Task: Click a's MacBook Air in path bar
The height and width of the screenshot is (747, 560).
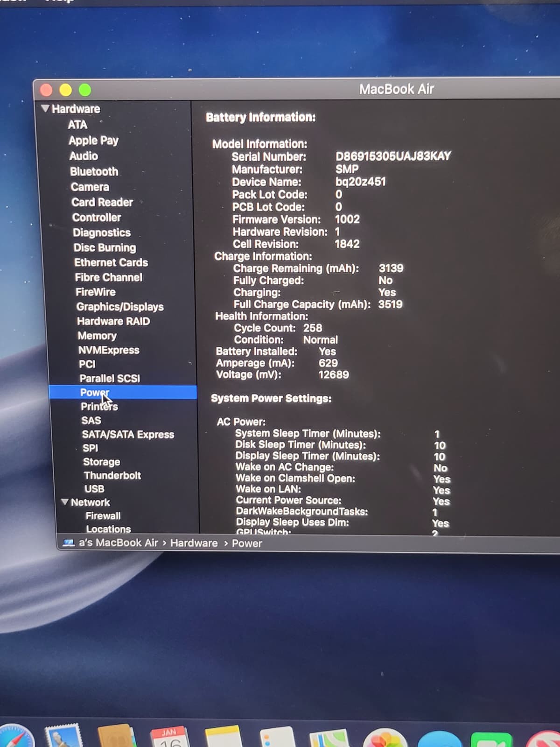Action: pos(119,543)
